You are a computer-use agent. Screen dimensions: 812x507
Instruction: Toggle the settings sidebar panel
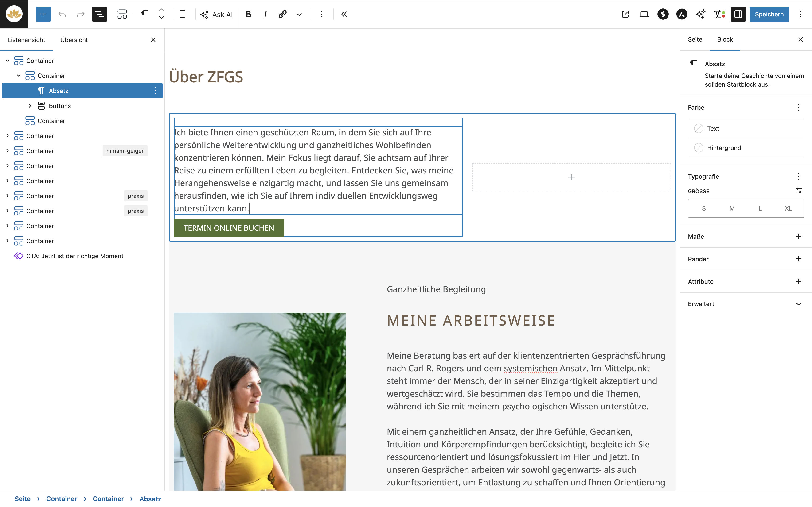(738, 14)
